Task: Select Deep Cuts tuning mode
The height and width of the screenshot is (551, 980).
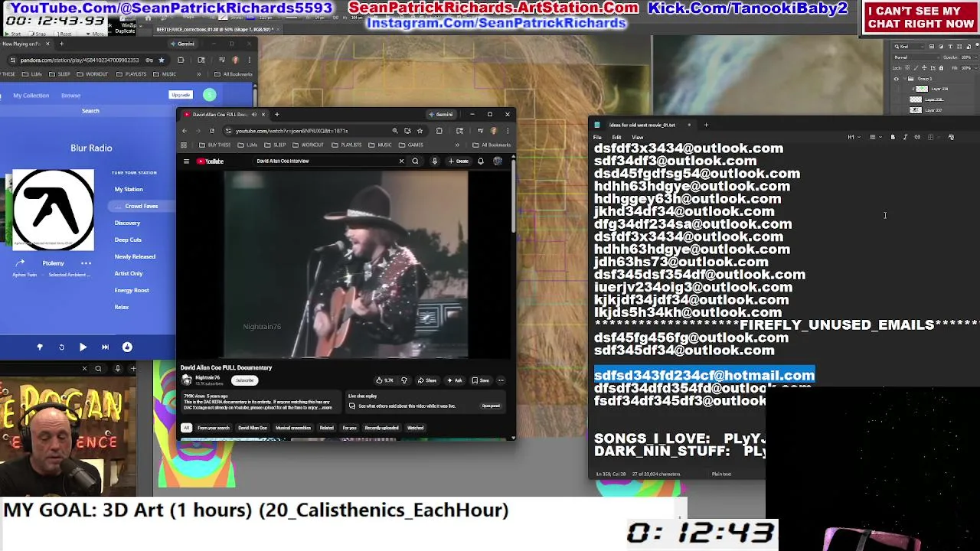Action: 128,240
